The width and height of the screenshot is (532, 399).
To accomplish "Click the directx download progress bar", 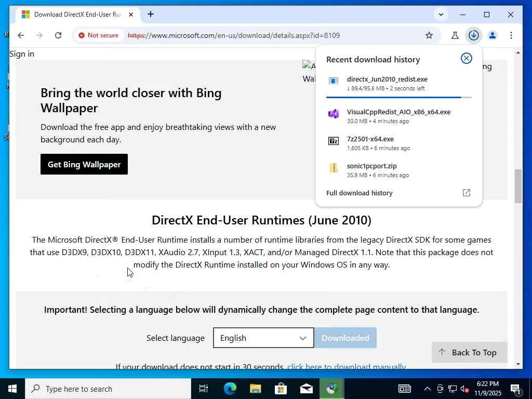I will [398, 97].
